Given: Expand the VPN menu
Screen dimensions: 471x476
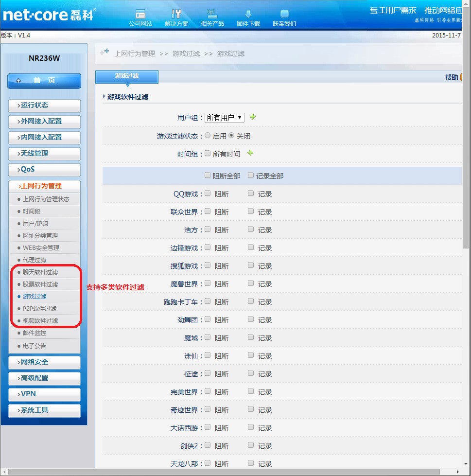Looking at the screenshot, I should [x=44, y=394].
